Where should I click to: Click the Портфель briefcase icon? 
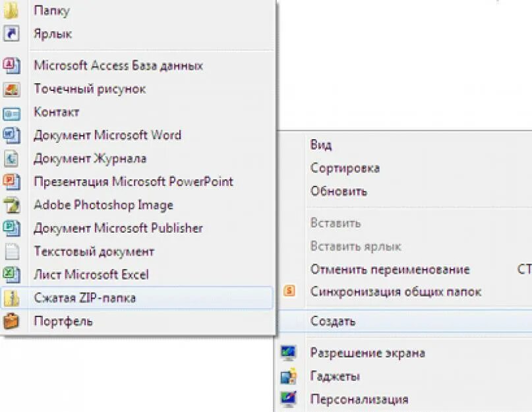(11, 321)
